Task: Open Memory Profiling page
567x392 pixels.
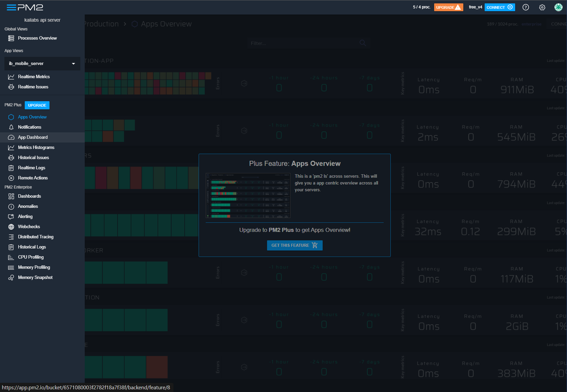Action: (x=42, y=267)
